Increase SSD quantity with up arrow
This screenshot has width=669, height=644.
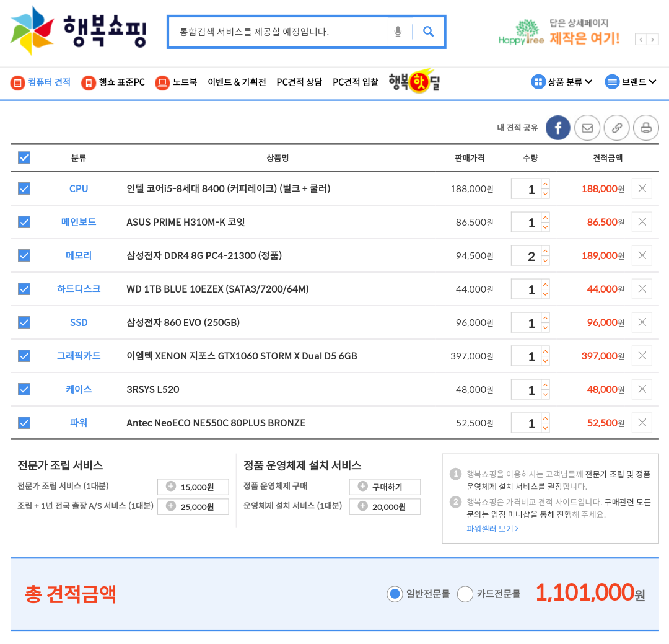pyautogui.click(x=545, y=318)
